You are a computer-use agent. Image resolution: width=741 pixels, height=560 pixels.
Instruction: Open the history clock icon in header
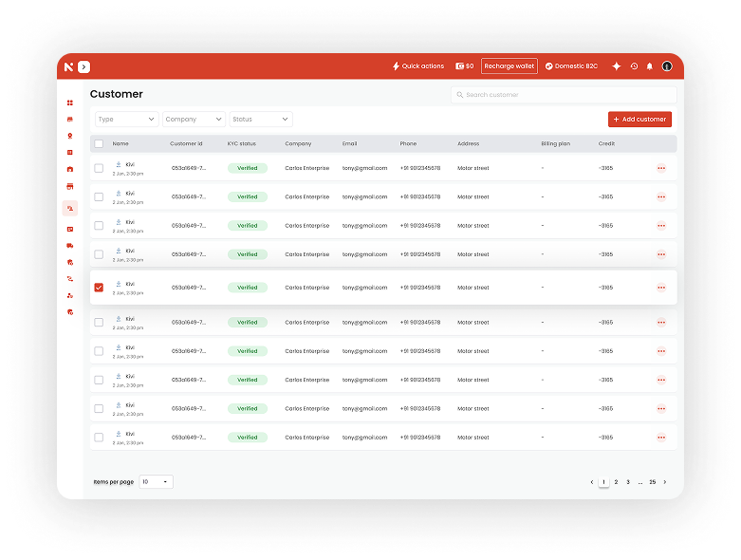point(634,66)
